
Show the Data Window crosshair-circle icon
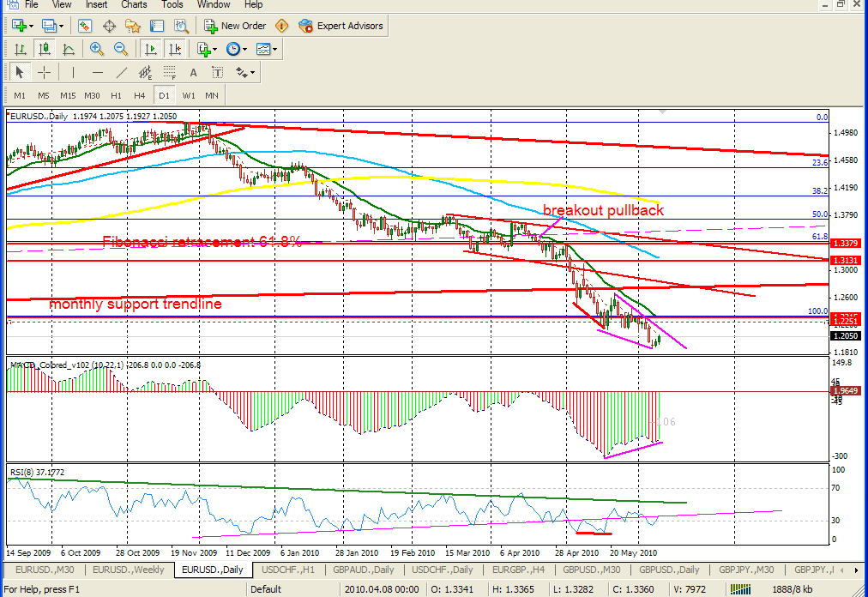(109, 26)
